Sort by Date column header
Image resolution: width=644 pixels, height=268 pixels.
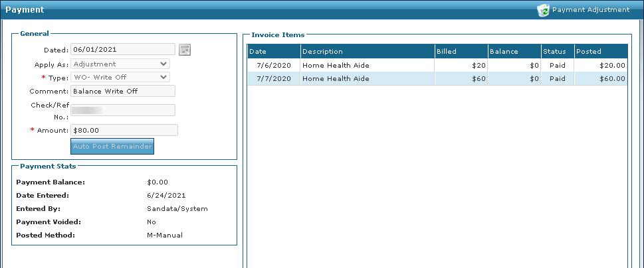coord(274,51)
